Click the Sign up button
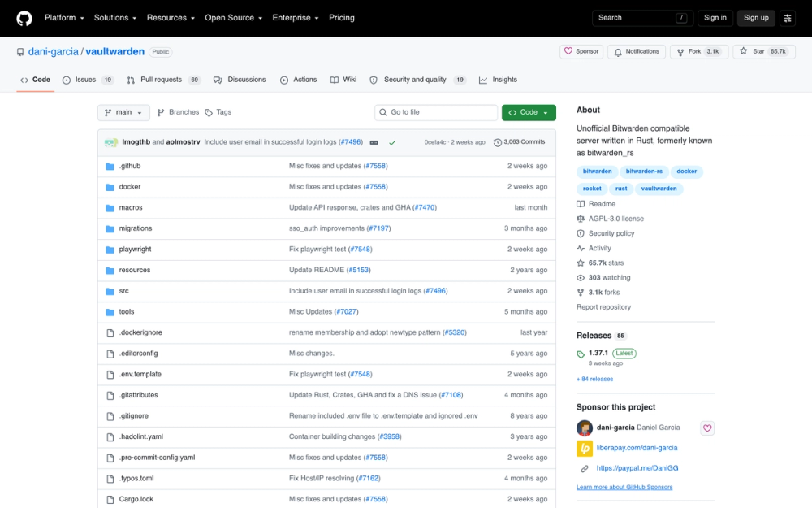Screen dimensions: 812x508 pyautogui.click(x=756, y=18)
